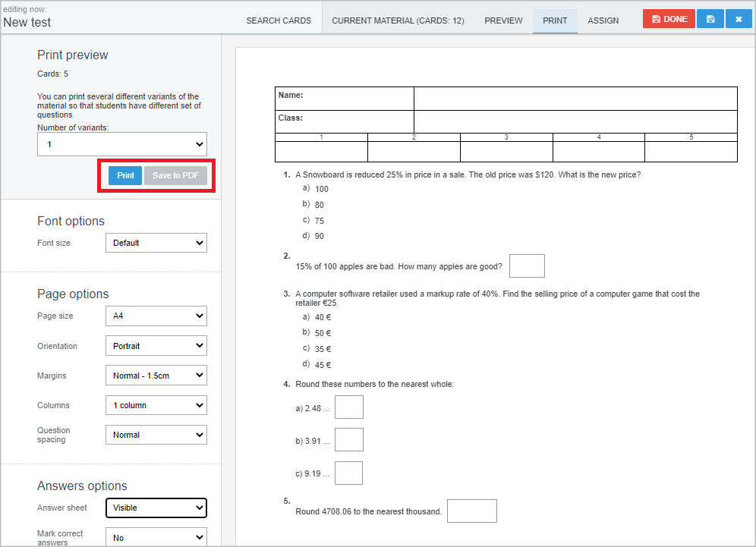Click the blue Print button
Screen dimensions: 756x547
pos(125,175)
